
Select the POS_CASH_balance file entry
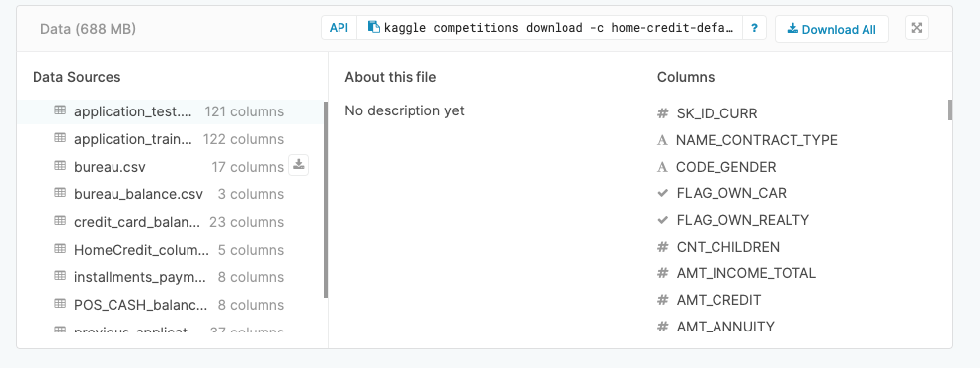point(170,305)
